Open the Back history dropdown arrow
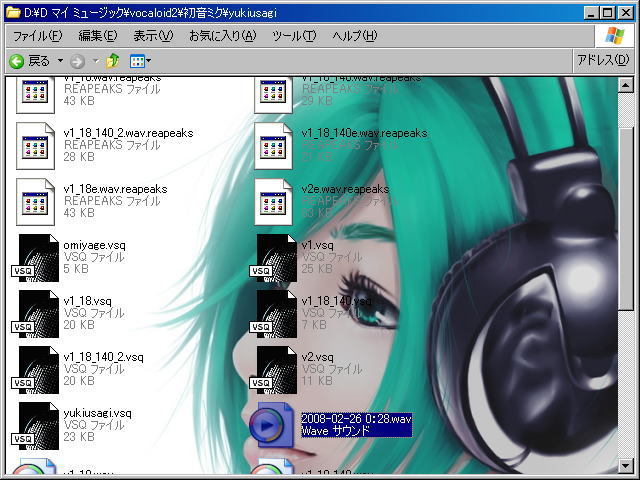 pos(60,61)
